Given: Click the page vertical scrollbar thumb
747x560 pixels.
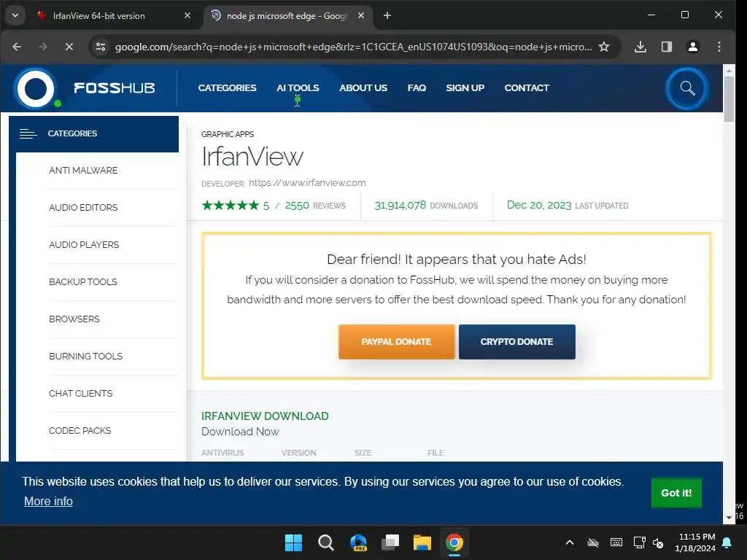Looking at the screenshot, I should click(x=729, y=99).
